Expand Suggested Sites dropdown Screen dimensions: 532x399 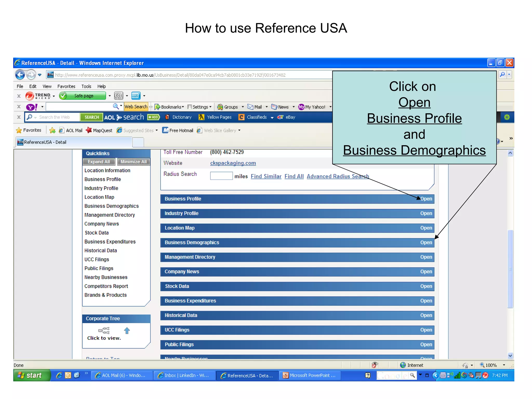(x=157, y=130)
